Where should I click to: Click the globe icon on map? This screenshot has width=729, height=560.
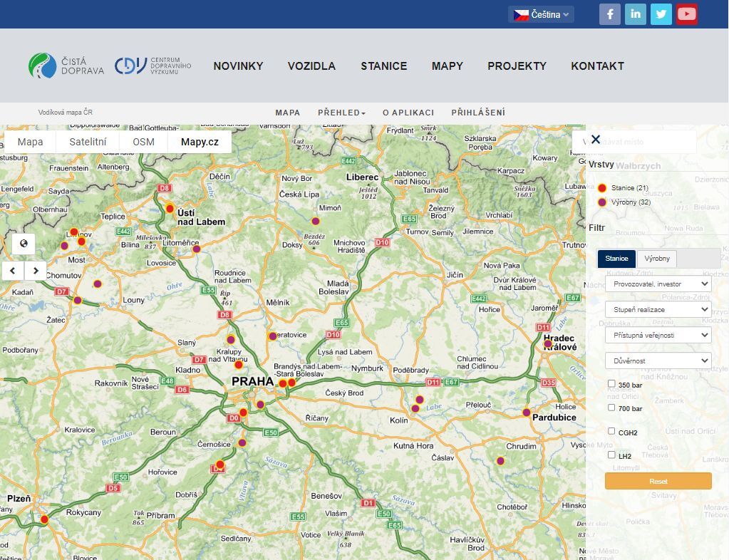point(24,244)
